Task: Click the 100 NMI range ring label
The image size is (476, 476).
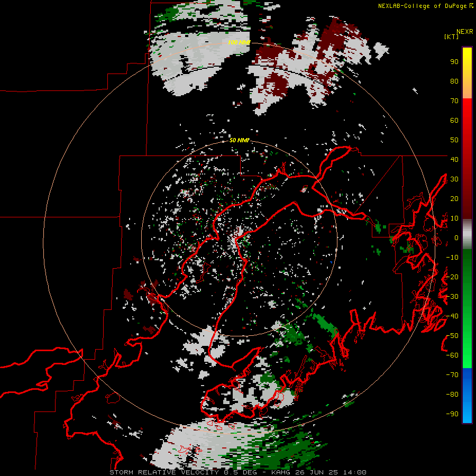Action: [239, 42]
